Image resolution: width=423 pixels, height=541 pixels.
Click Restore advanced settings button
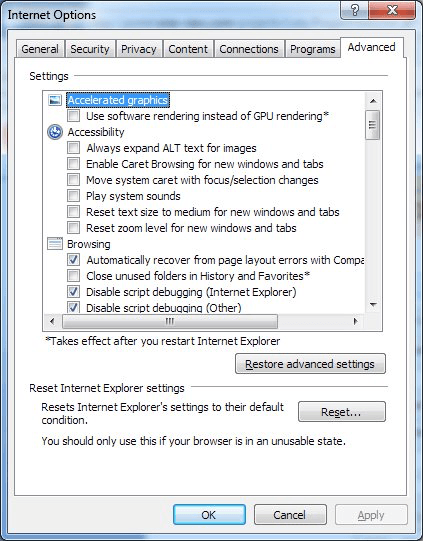pyautogui.click(x=310, y=364)
